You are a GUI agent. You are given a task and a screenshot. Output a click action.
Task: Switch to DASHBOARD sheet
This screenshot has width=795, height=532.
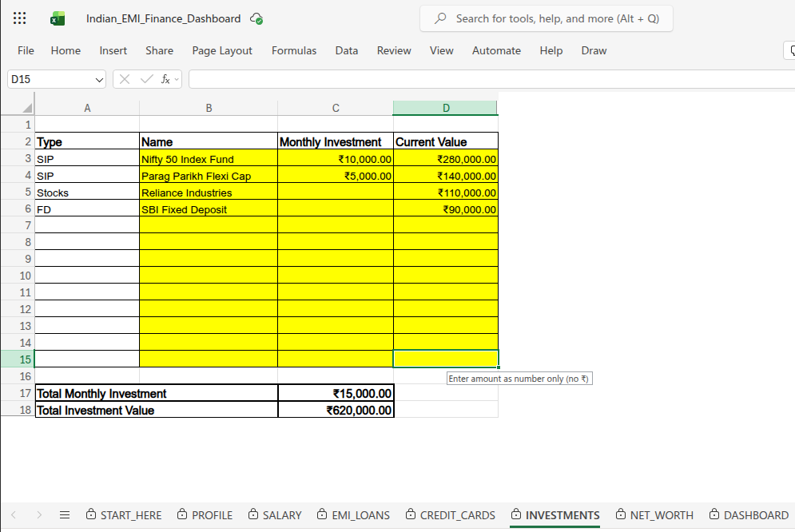(x=749, y=514)
